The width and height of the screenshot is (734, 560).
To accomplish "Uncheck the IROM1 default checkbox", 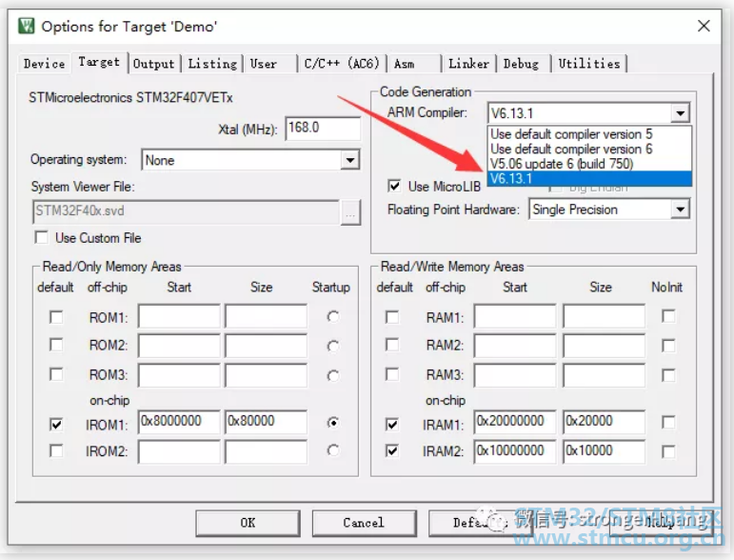I will pyautogui.click(x=56, y=424).
